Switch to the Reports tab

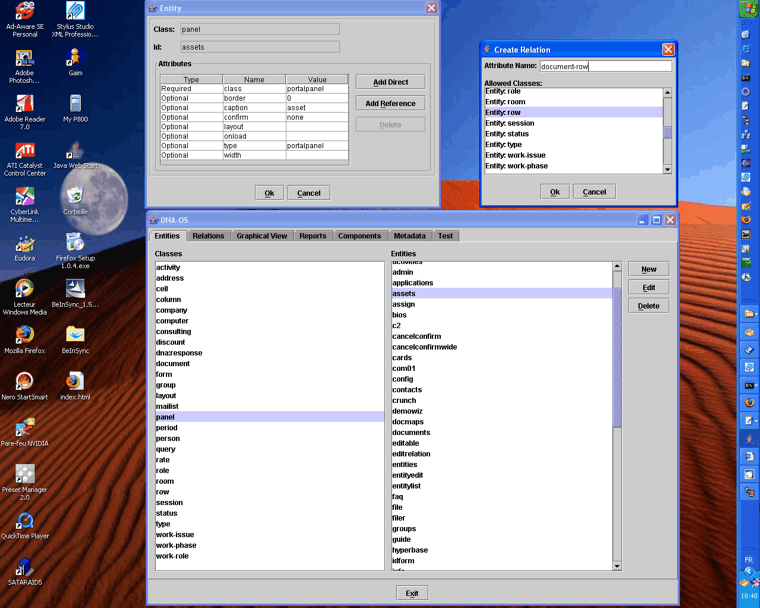313,236
